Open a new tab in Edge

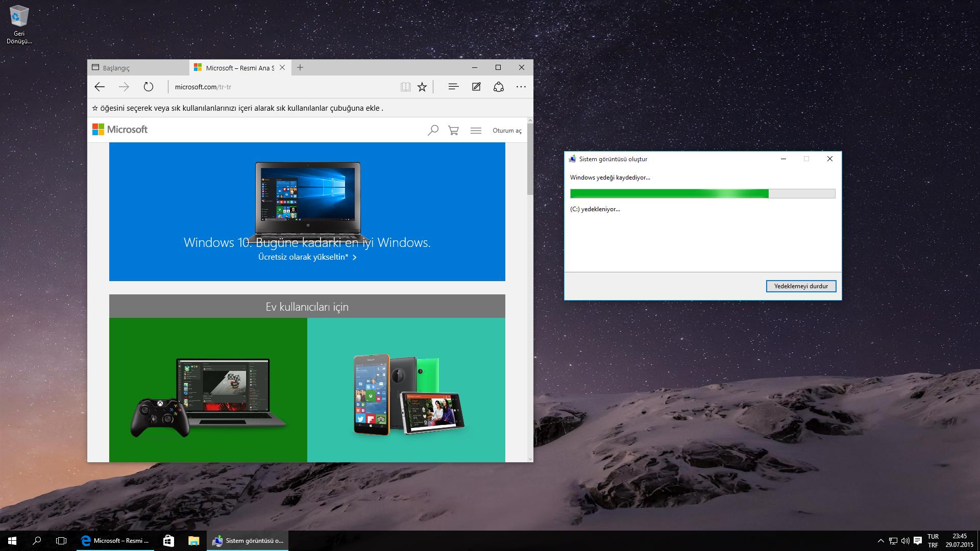(300, 67)
